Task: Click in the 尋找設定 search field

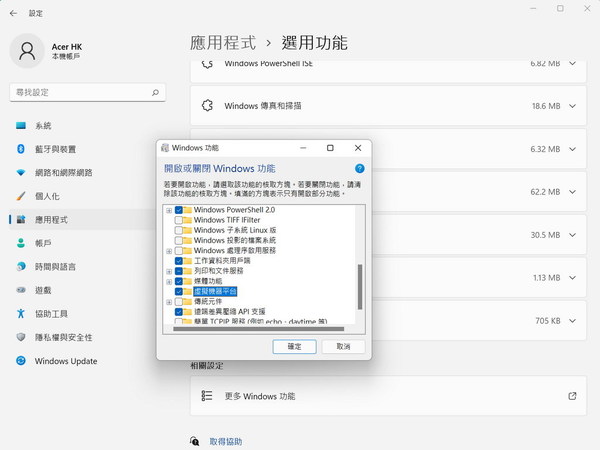Action: pos(87,92)
